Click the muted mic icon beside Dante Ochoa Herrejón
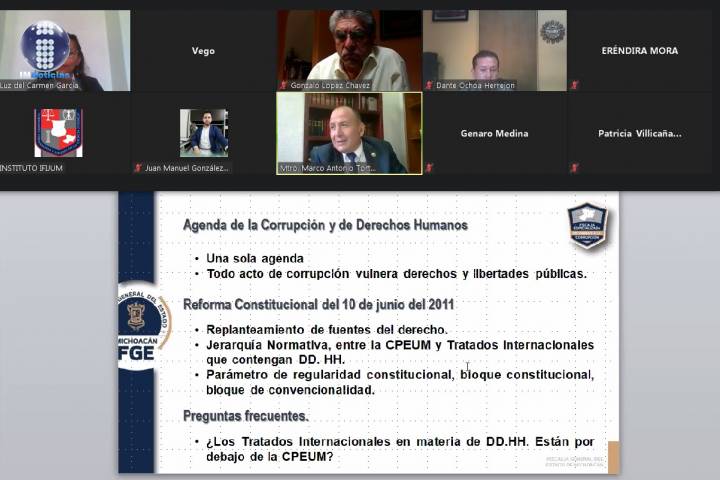Viewport: 720px width, 480px height. click(x=429, y=86)
